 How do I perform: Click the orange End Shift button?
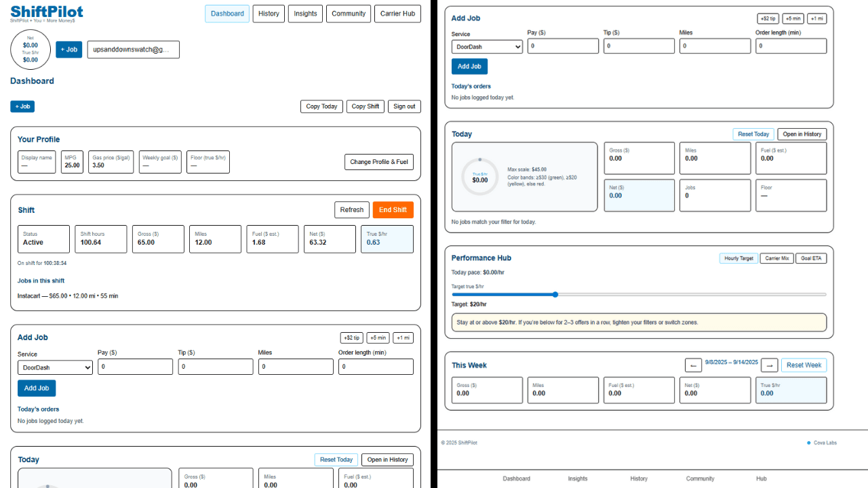(393, 210)
